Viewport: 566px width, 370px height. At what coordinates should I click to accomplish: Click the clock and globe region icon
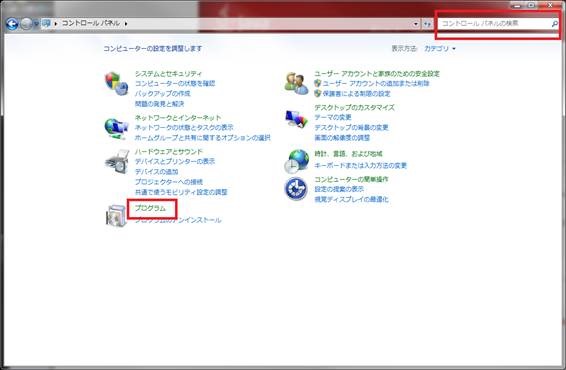click(x=297, y=161)
